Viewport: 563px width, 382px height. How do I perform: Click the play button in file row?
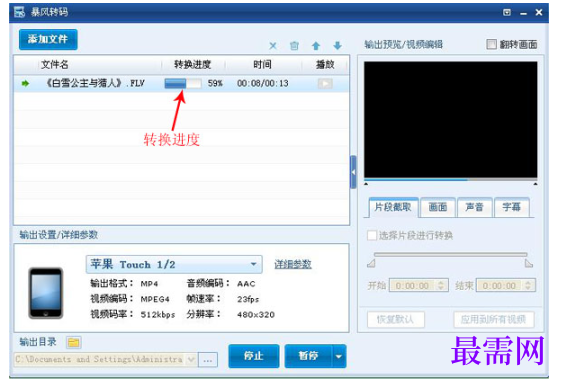pyautogui.click(x=325, y=84)
